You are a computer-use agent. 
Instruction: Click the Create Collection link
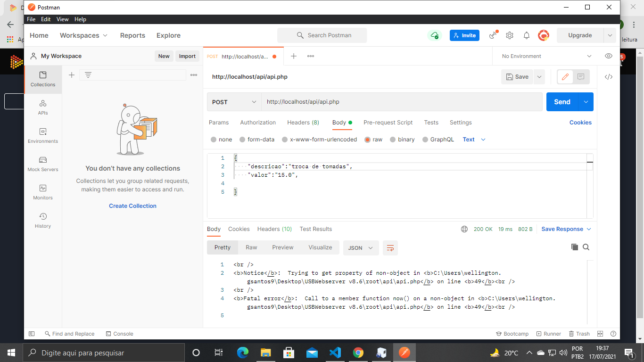coord(132,206)
